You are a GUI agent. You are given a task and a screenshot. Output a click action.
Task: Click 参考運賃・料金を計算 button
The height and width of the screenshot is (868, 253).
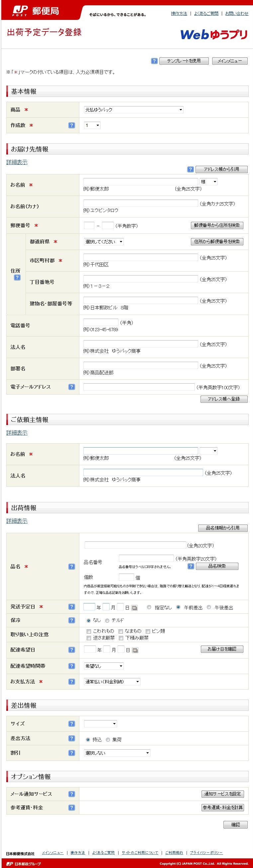tap(223, 808)
